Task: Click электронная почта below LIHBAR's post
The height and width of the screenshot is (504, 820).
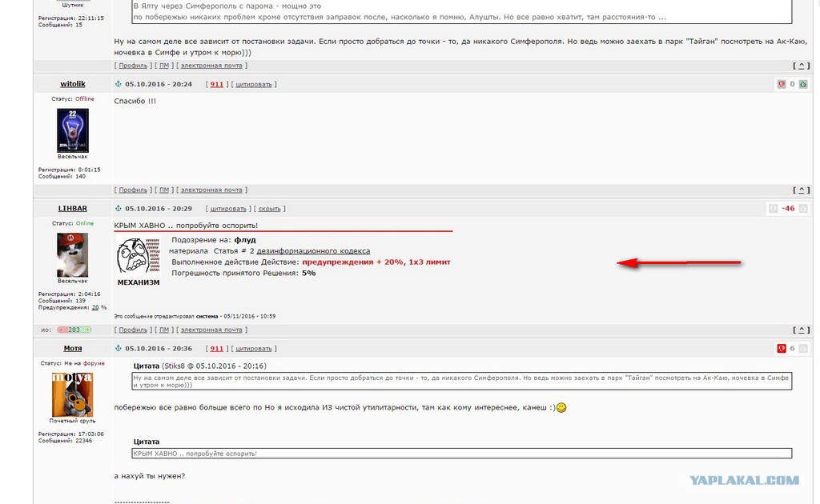Action: [211, 330]
